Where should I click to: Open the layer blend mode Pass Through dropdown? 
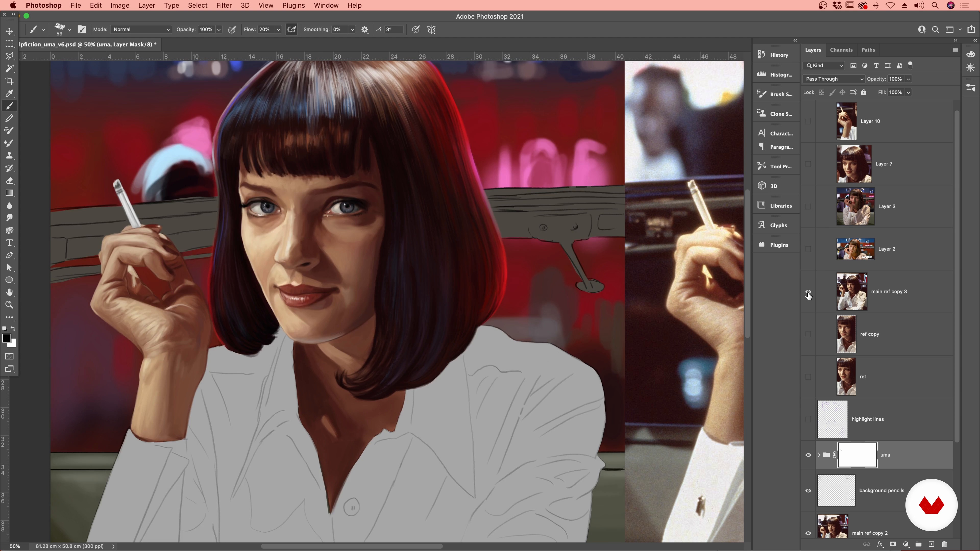pyautogui.click(x=834, y=79)
